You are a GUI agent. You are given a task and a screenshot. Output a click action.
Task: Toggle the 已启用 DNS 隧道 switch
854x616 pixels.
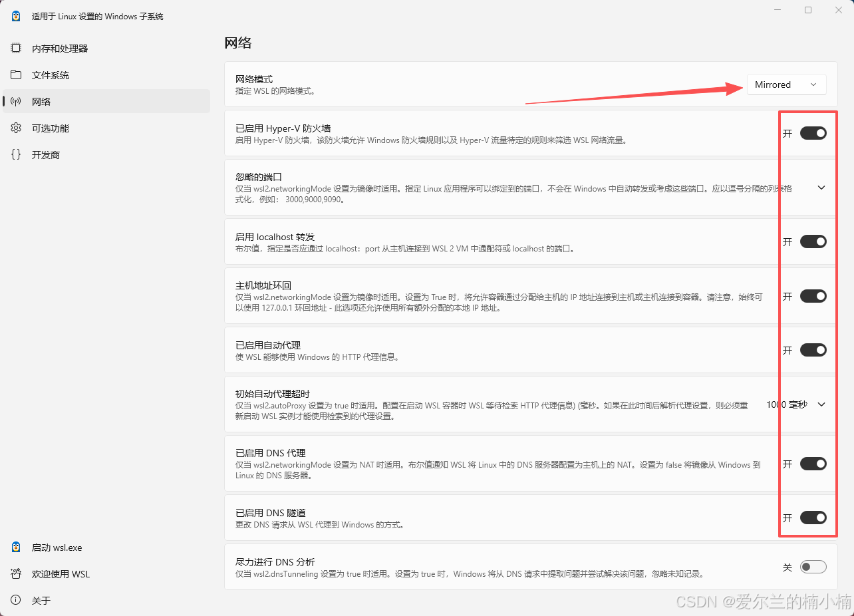(x=813, y=518)
